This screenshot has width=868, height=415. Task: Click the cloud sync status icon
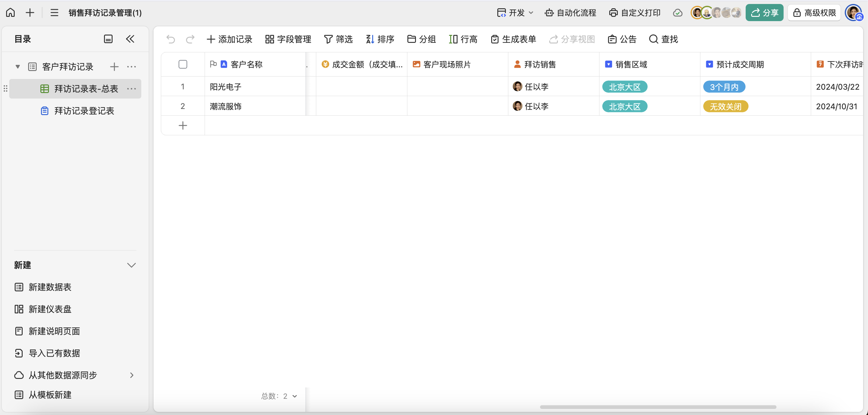tap(678, 13)
